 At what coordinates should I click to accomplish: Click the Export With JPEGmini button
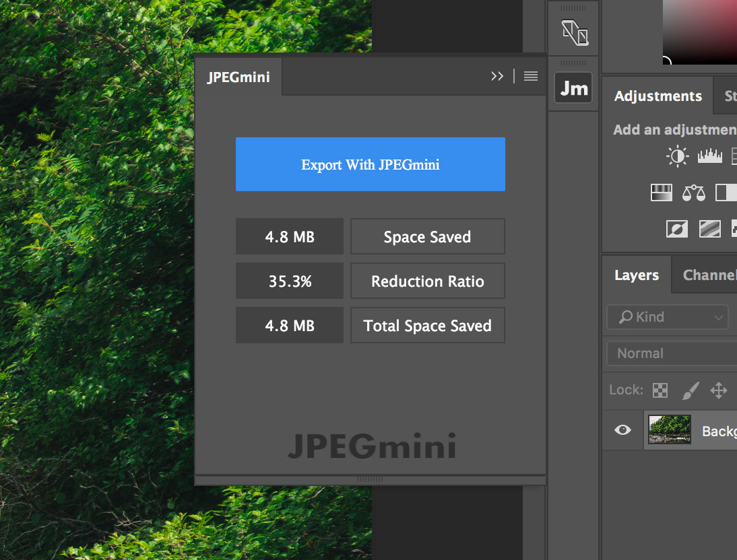(x=370, y=164)
